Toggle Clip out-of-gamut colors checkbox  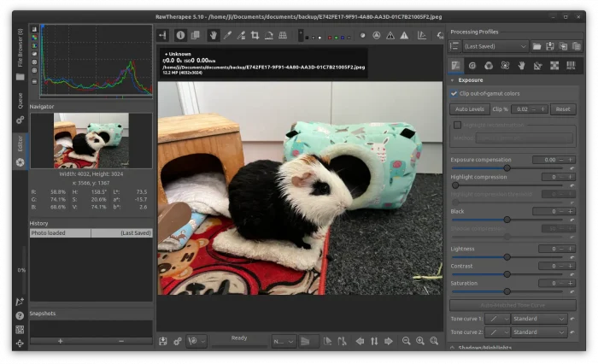[454, 93]
